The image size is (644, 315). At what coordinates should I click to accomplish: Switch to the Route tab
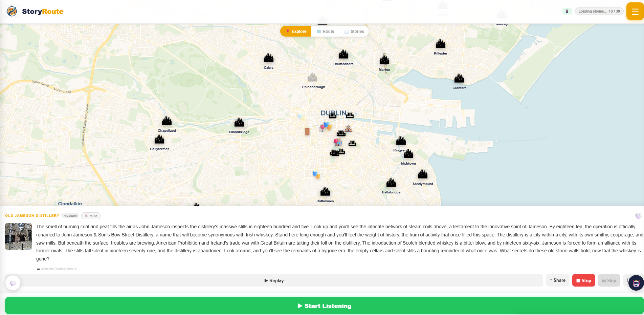326,31
